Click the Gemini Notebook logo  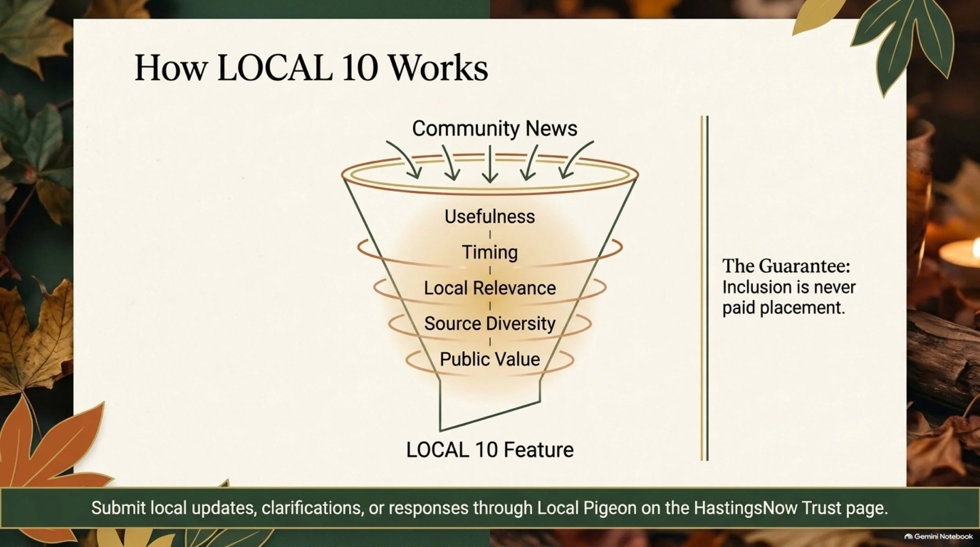tap(938, 536)
